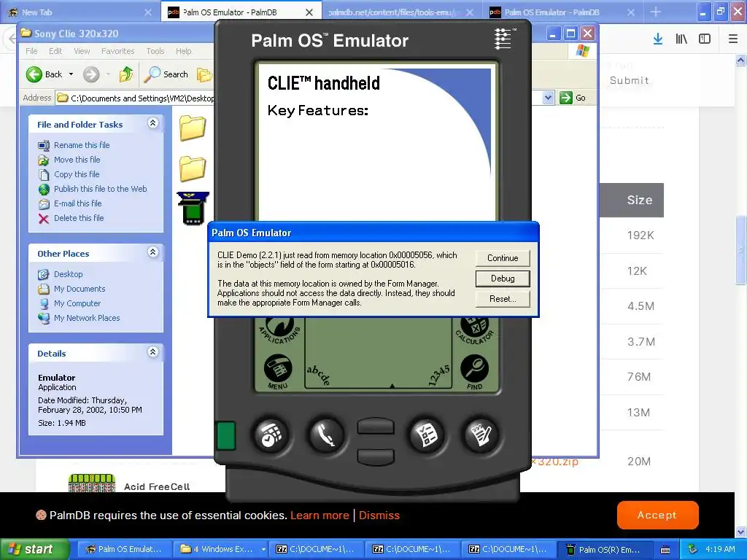The width and height of the screenshot is (747, 560).
Task: Click the Accept cookies button
Action: 657,515
